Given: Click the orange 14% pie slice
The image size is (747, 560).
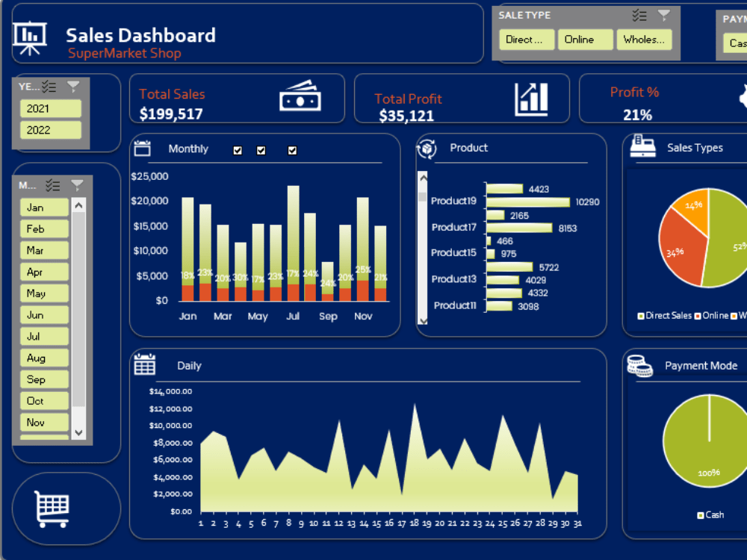Looking at the screenshot, I should pos(693,208).
